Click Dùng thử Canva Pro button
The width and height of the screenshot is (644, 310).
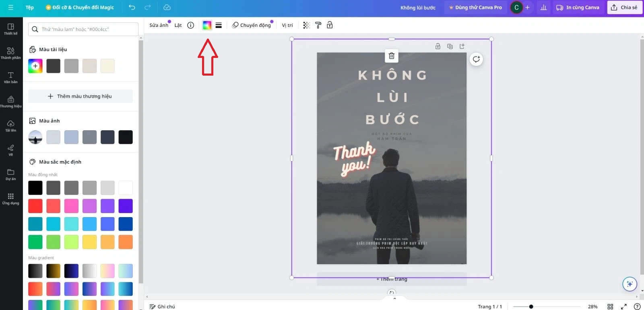pyautogui.click(x=475, y=7)
